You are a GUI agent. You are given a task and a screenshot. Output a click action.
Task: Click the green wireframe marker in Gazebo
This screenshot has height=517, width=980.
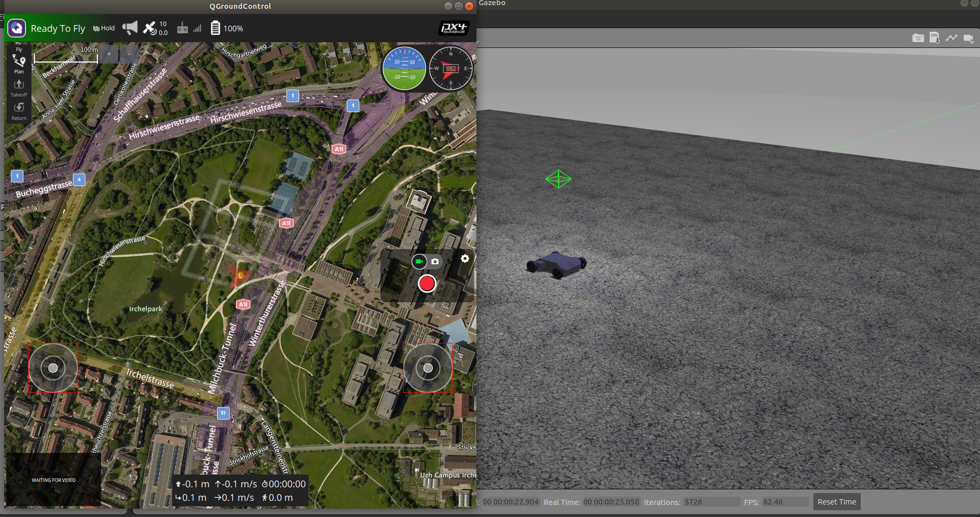coord(558,179)
